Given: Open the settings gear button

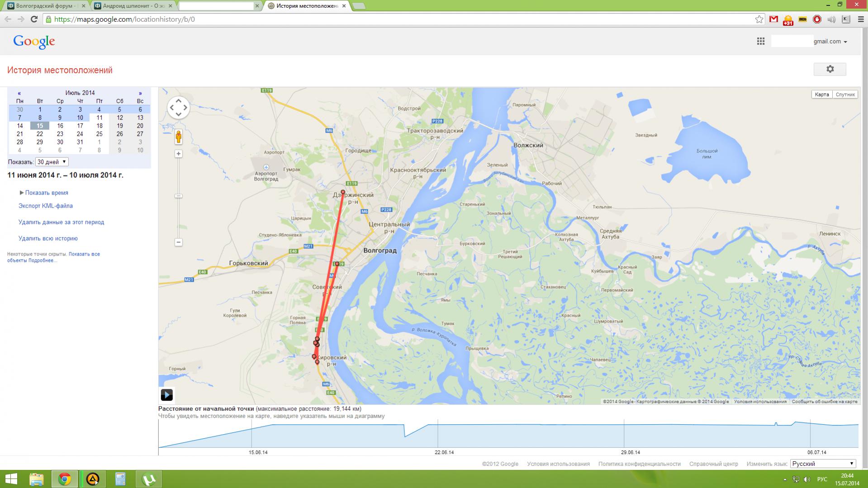Looking at the screenshot, I should 830,69.
